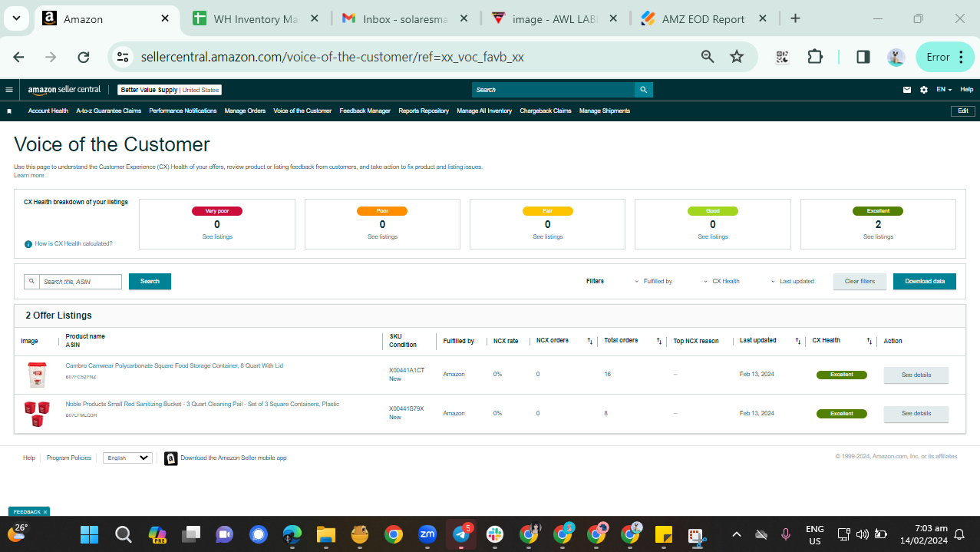This screenshot has height=552, width=980.
Task: Click the Learn more link
Action: (x=29, y=176)
